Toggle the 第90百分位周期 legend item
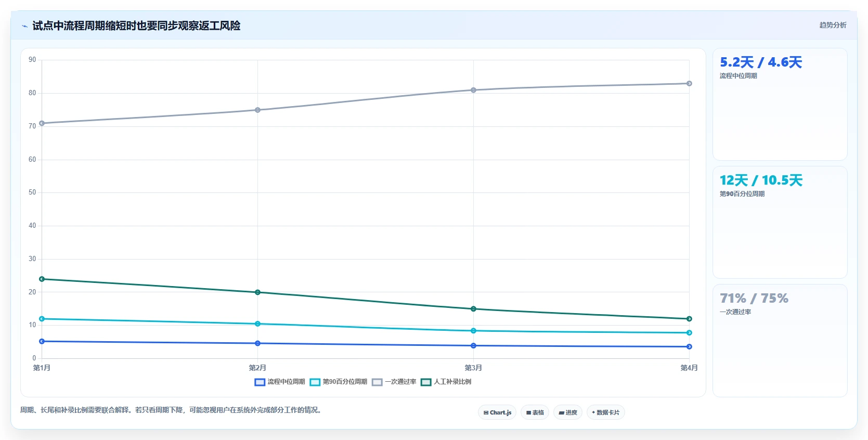This screenshot has width=868, height=440. [339, 382]
